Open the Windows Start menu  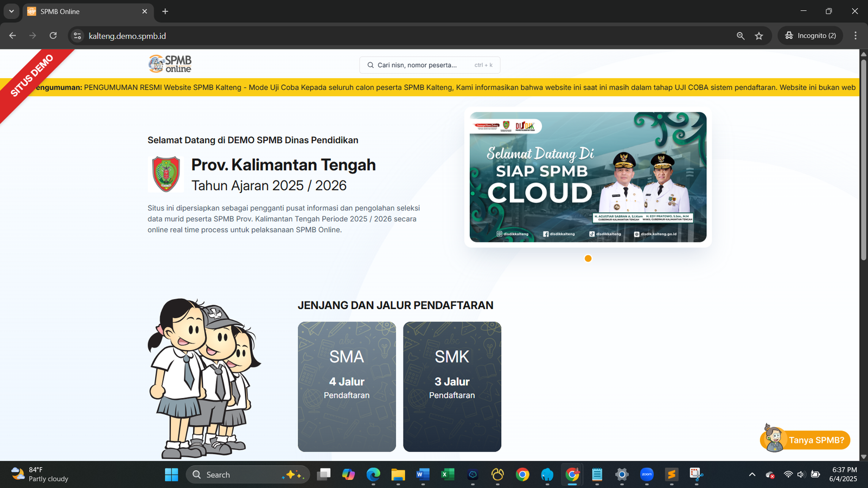click(171, 475)
